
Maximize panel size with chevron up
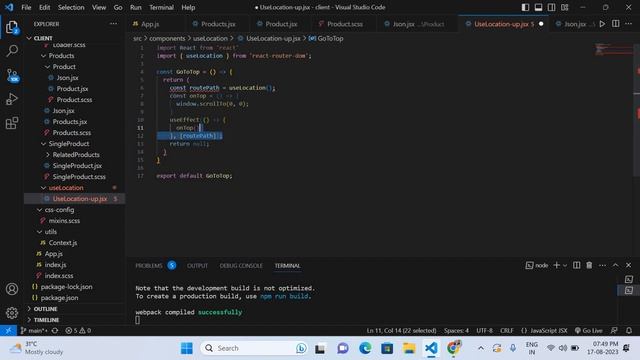616,265
